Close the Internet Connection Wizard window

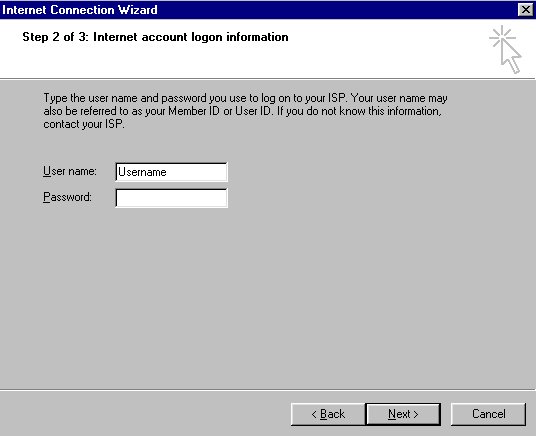coord(525,10)
